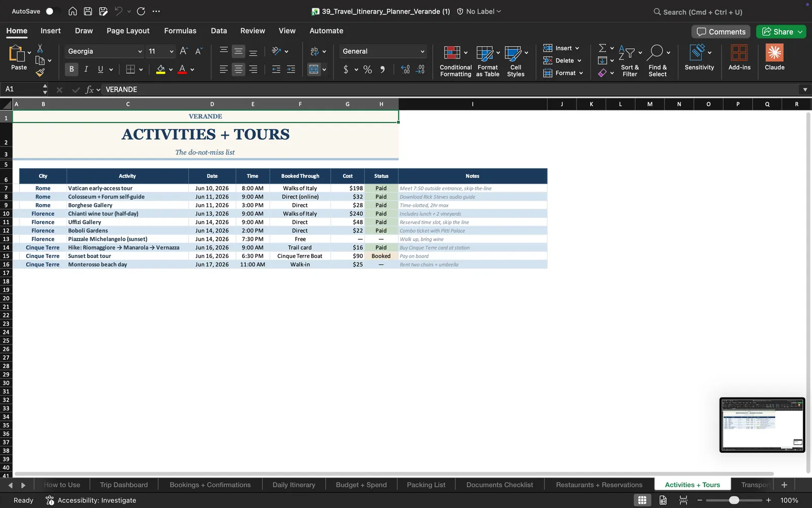This screenshot has width=812, height=508.
Task: Toggle Bold formatting button
Action: pyautogui.click(x=72, y=69)
